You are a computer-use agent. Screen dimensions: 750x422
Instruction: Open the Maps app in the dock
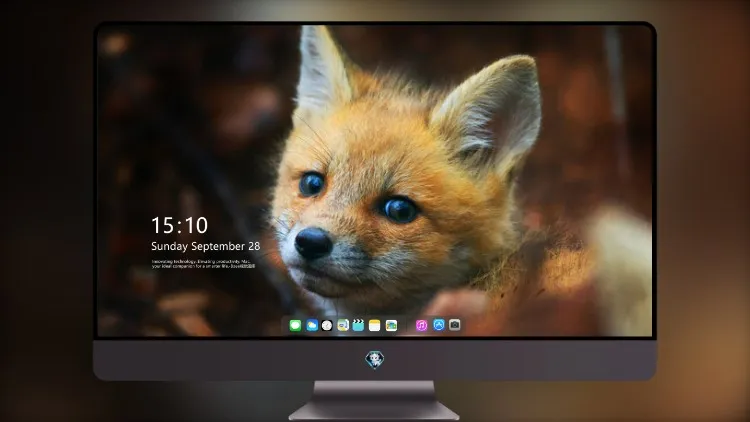[343, 325]
